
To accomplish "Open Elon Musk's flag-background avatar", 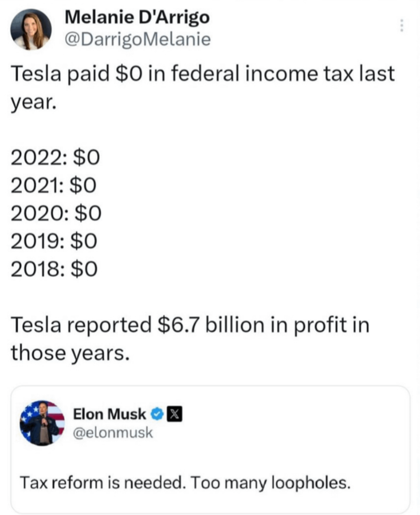I will [x=42, y=423].
